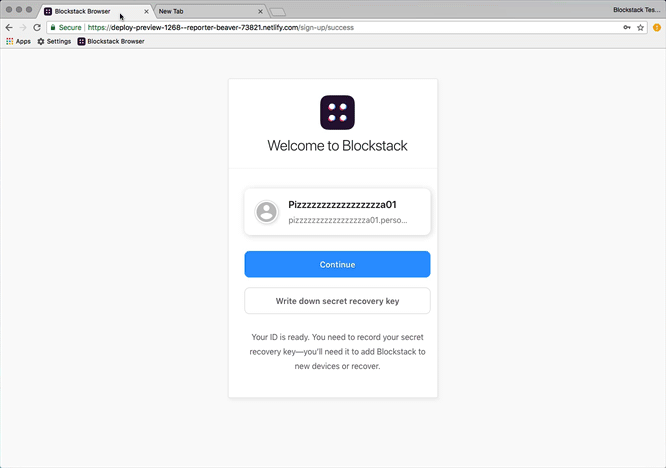
Task: Click the user avatar icon
Action: 266,211
